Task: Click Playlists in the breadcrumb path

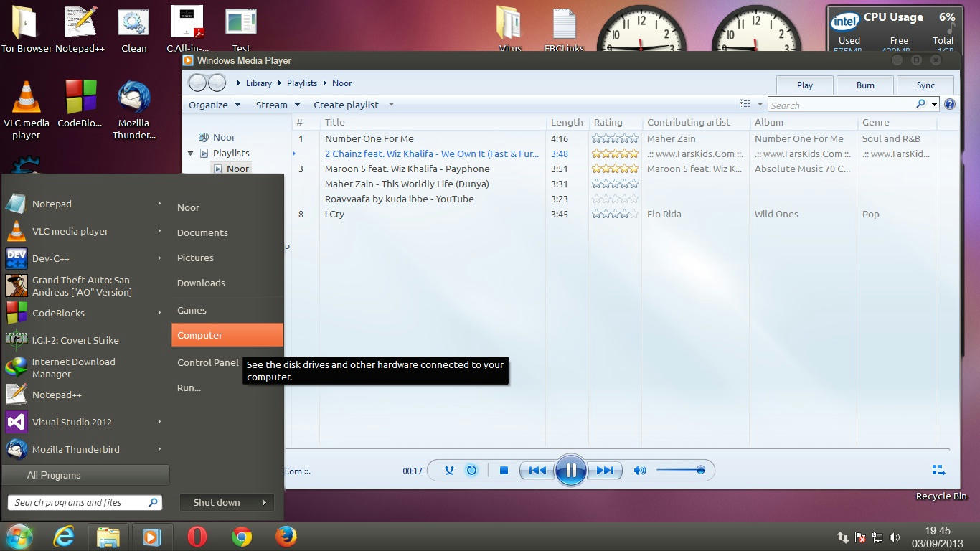Action: [302, 83]
